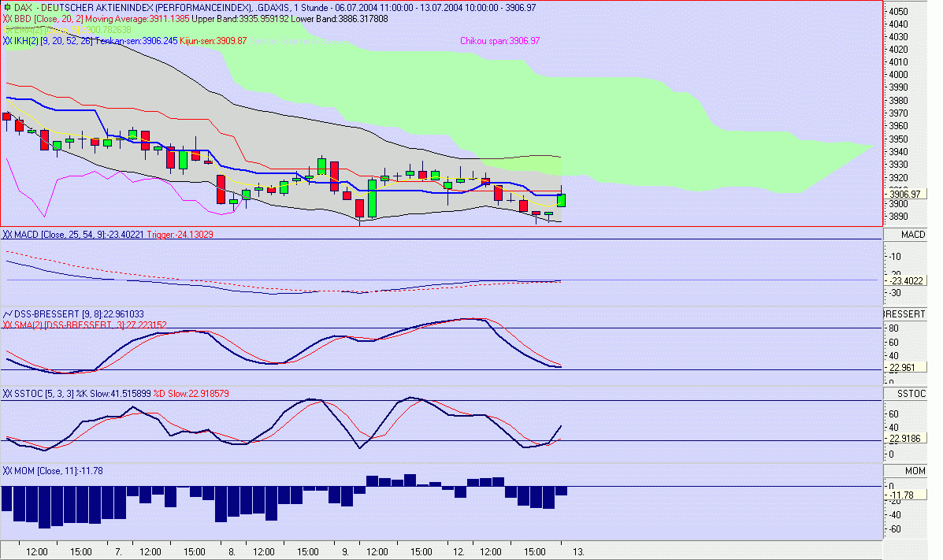
Task: Click the blue indicator icon before IKH(2)
Action: click(x=7, y=41)
